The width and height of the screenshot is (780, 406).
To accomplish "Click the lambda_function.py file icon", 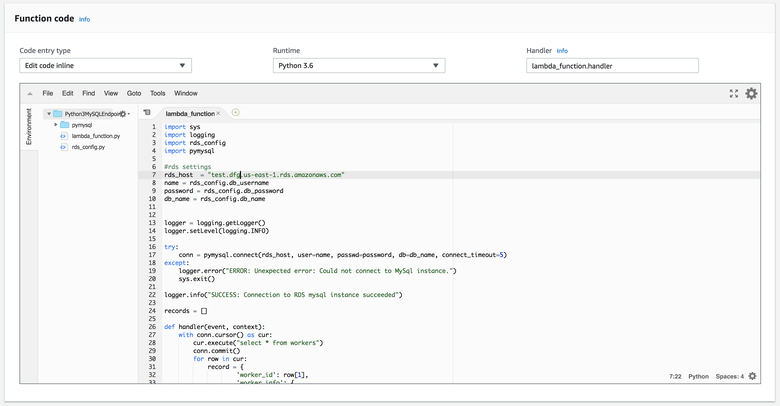I will pos(64,136).
